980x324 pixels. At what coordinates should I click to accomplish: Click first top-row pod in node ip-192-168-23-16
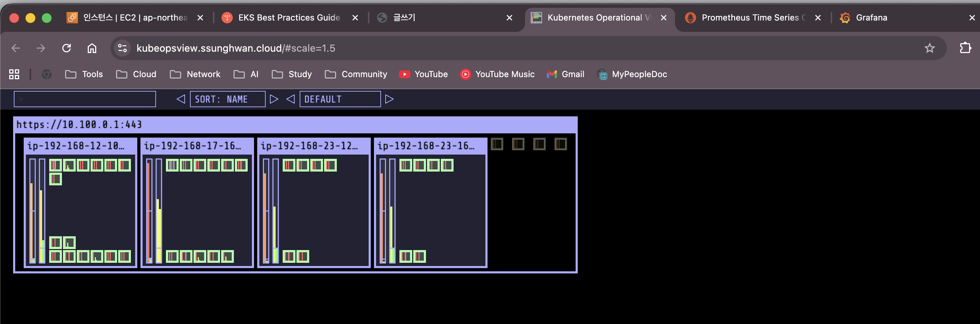pos(406,165)
